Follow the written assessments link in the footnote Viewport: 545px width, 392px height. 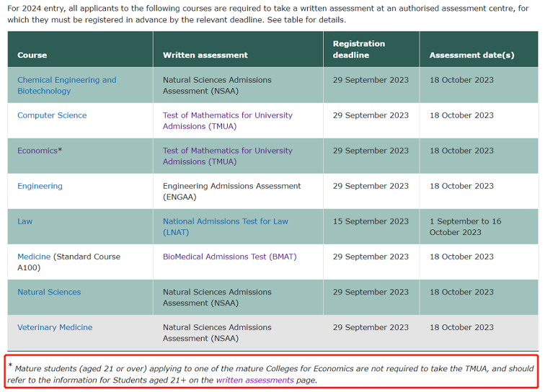[x=254, y=380]
